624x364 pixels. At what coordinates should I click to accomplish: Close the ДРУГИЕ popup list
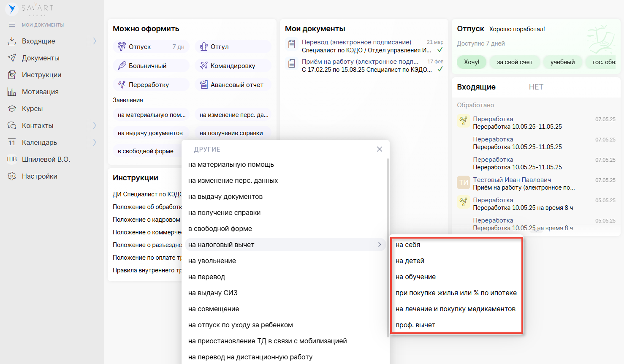(x=380, y=149)
